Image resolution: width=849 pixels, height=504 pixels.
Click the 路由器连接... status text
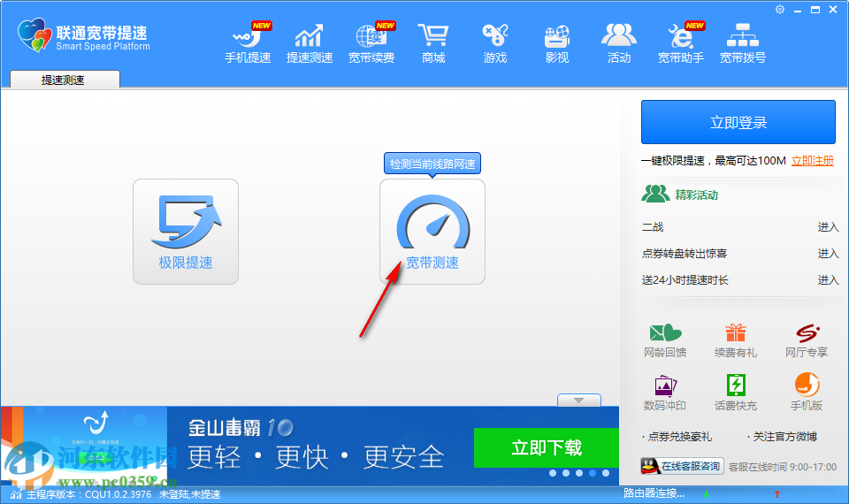tap(654, 493)
